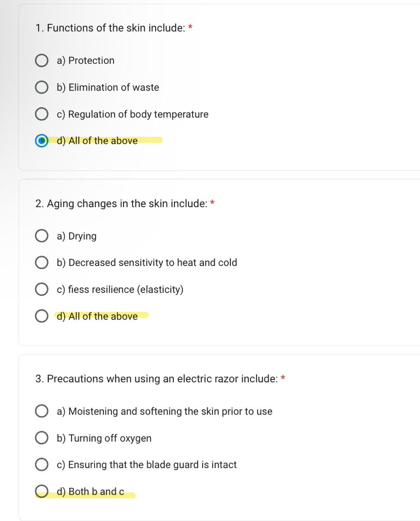The height and width of the screenshot is (521, 420).
Task: Choose 'b) Decreased sensitivity to heat and cold'
Action: pyautogui.click(x=42, y=262)
